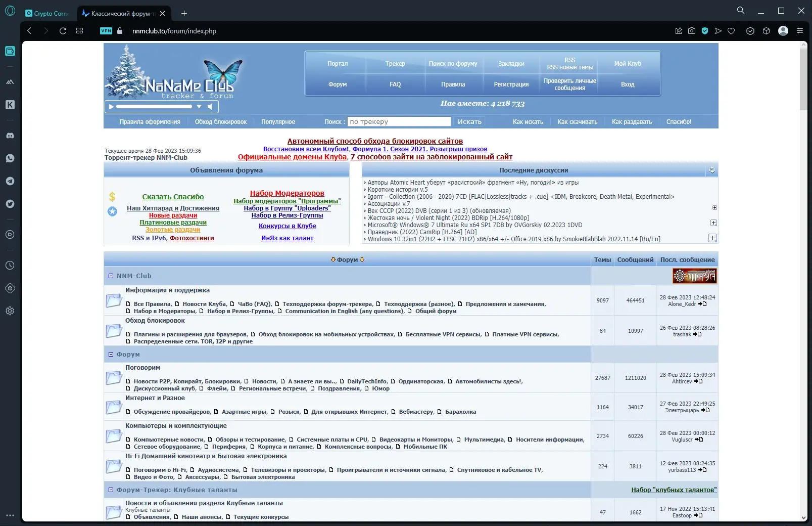Open Telegram from the browser sidebar
The width and height of the screenshot is (812, 526).
point(10,181)
